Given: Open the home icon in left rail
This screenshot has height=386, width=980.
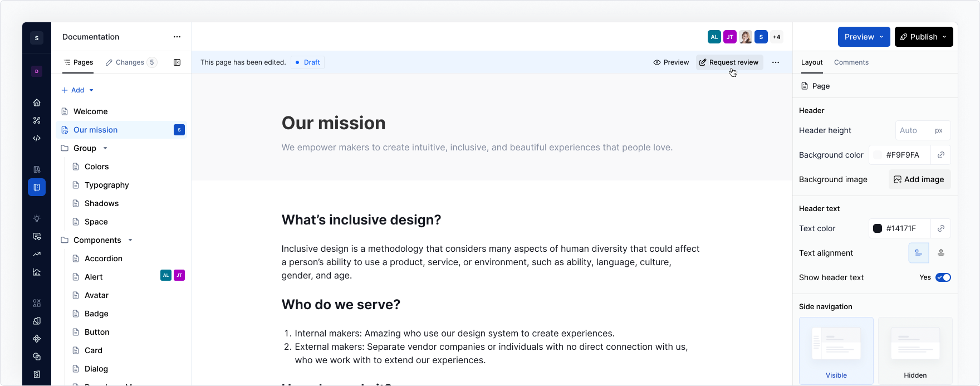Looking at the screenshot, I should [37, 102].
